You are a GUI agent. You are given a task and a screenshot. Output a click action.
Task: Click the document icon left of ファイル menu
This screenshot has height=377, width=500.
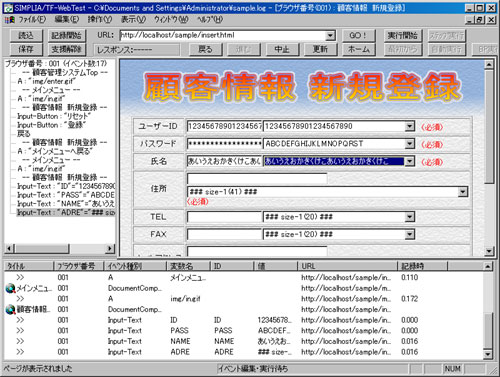(10, 20)
